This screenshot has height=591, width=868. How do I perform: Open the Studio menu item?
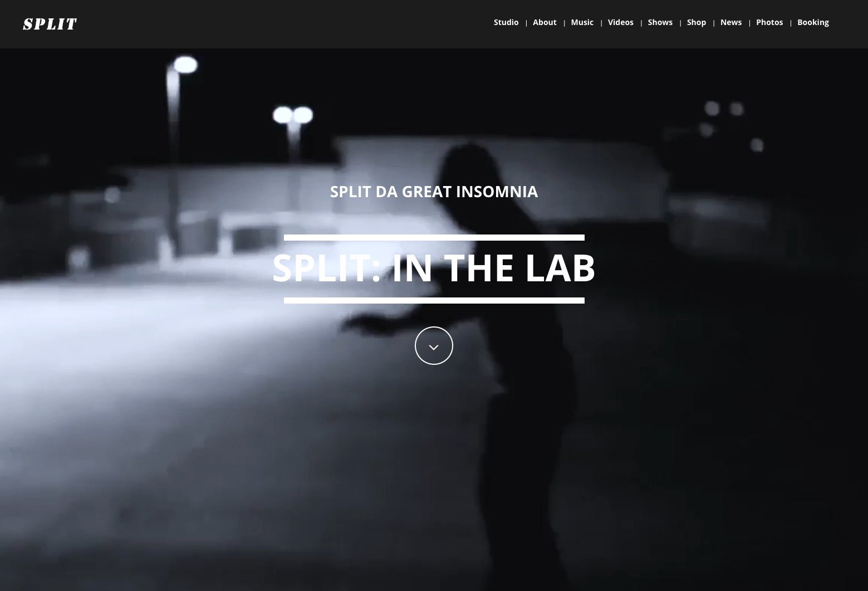tap(506, 22)
